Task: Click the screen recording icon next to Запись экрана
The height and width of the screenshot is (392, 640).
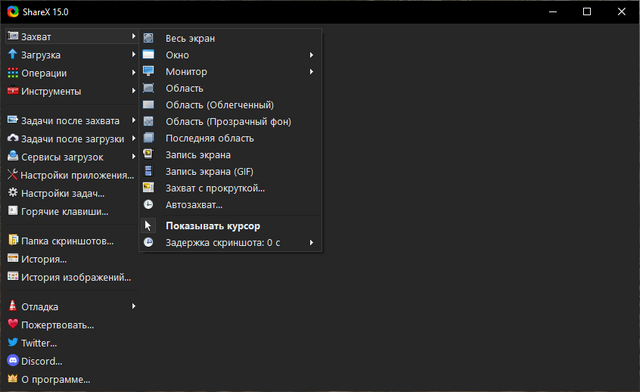Action: [148, 154]
